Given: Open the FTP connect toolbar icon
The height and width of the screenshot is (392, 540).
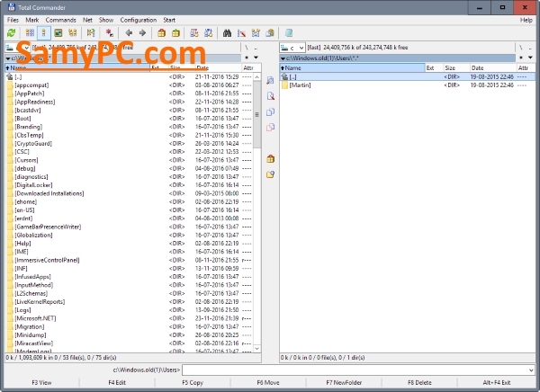Looking at the screenshot, I should click(194, 33).
